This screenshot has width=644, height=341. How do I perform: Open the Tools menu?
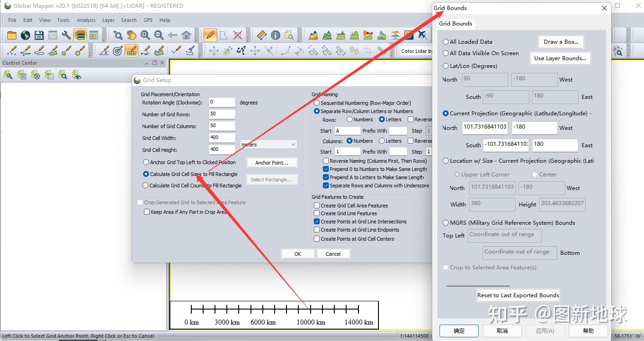coord(63,20)
